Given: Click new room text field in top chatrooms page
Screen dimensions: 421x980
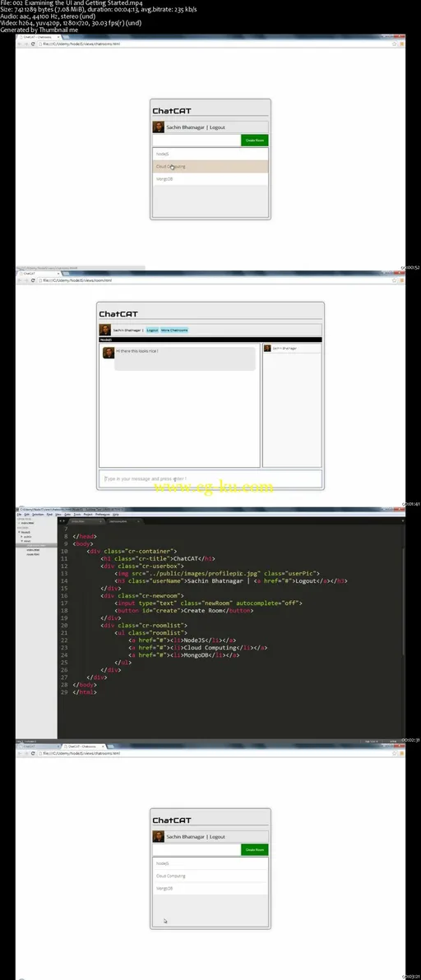Looking at the screenshot, I should click(197, 141).
